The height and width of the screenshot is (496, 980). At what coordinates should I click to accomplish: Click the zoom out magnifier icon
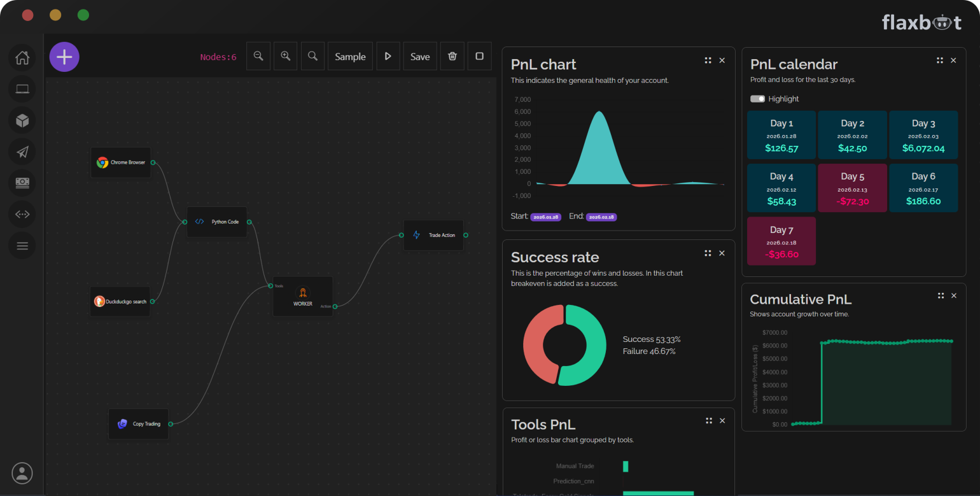point(258,57)
